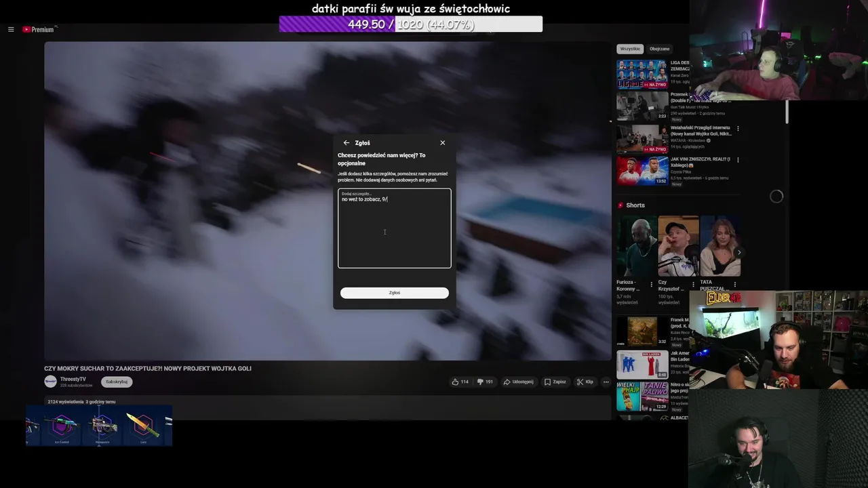The image size is (868, 488).
Task: Show next Shorts with arrow chevron
Action: pyautogui.click(x=739, y=252)
